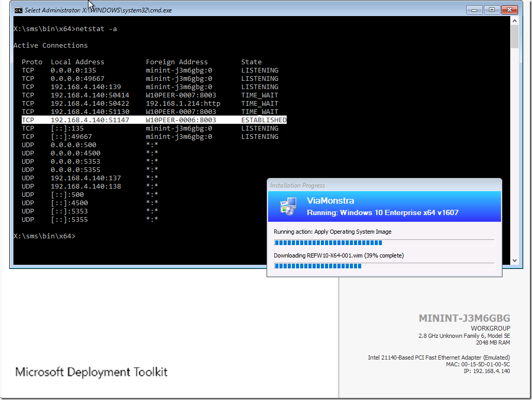Click the ViaMonstra installation computer icon
Image resolution: width=532 pixels, height=400 pixels.
288,206
